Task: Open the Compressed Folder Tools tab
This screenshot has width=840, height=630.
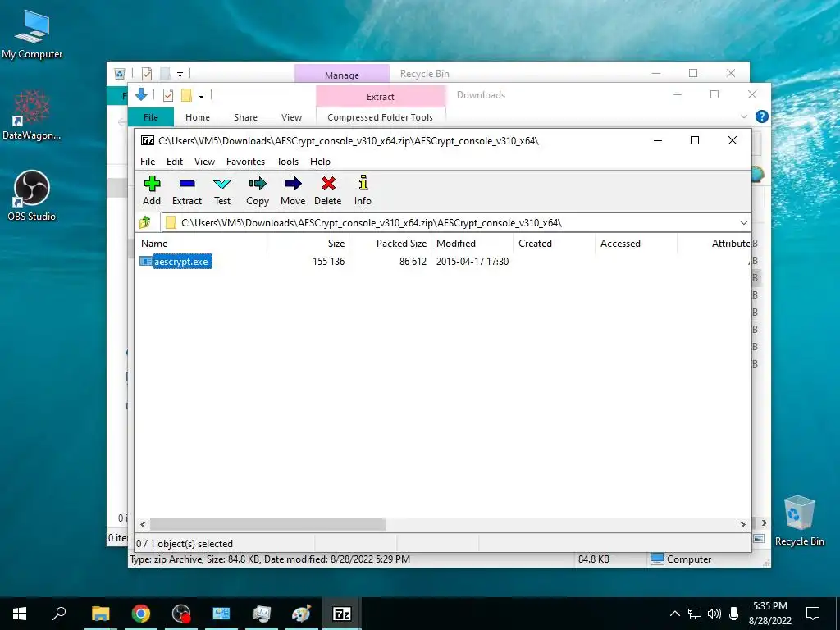Action: pyautogui.click(x=380, y=117)
